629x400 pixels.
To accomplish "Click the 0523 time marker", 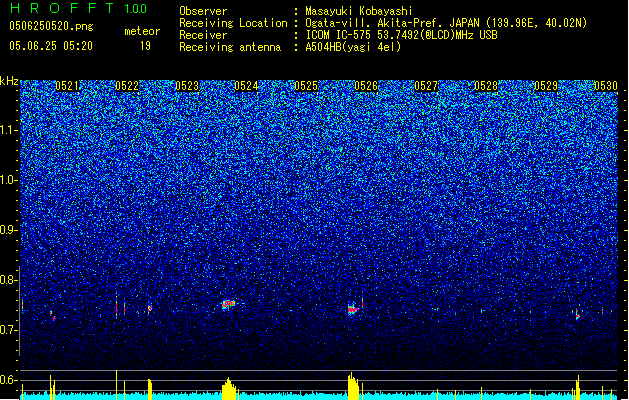I will click(187, 86).
